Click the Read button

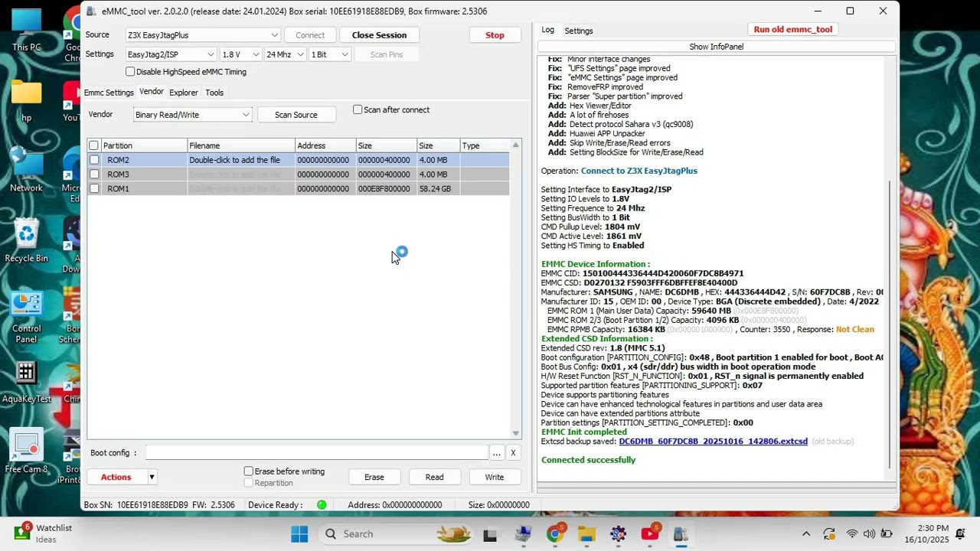pos(435,478)
